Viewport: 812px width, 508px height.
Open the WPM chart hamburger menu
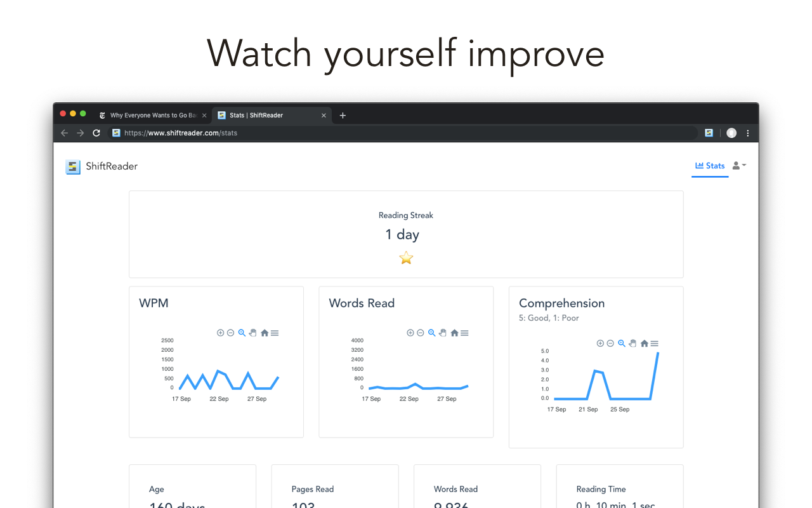tap(275, 333)
